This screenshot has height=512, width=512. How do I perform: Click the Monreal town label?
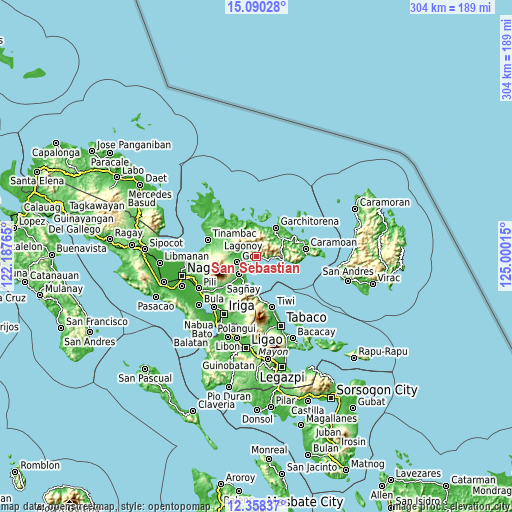pyautogui.click(x=269, y=450)
